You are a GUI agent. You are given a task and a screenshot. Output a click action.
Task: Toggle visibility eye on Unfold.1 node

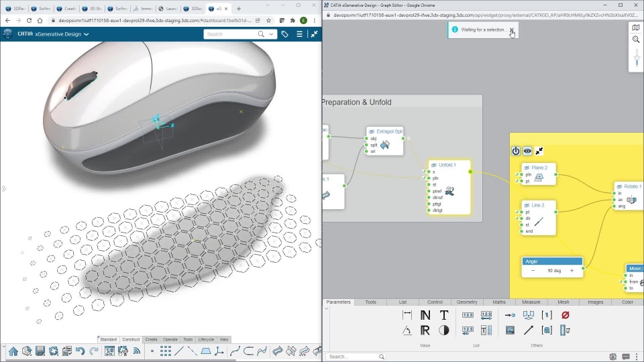click(434, 165)
